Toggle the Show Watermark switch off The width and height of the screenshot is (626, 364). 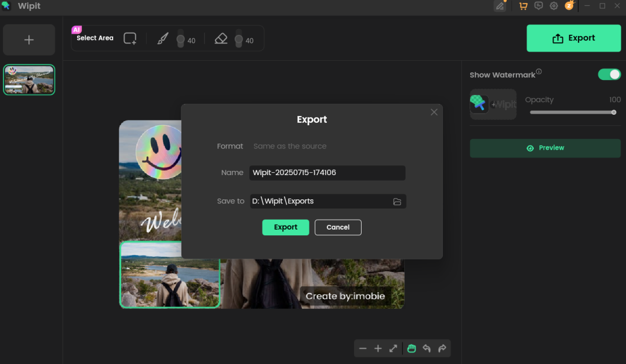(x=609, y=74)
